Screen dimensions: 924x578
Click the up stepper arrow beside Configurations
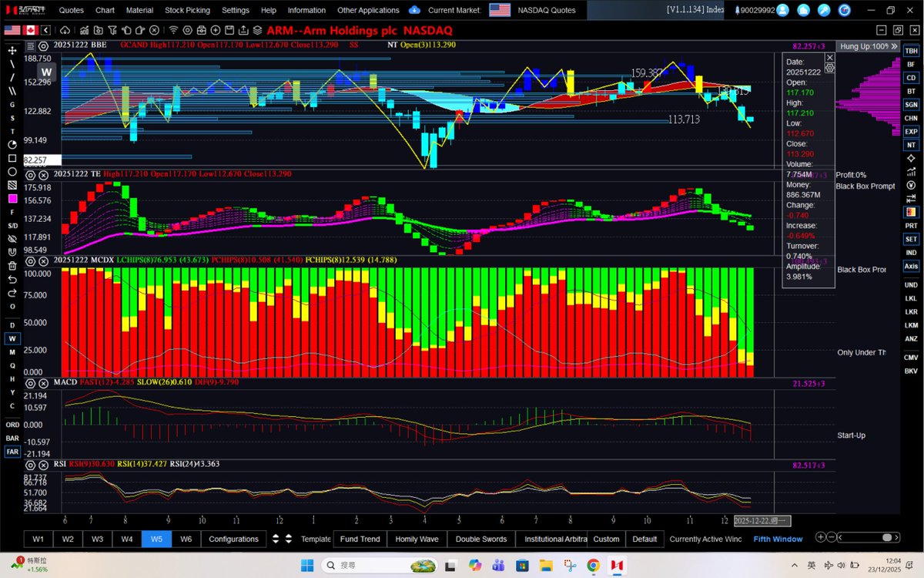[277, 535]
